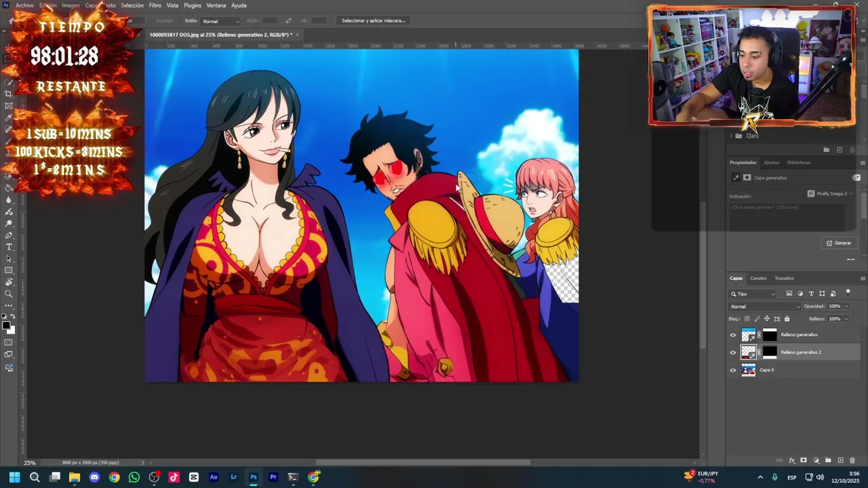Toggle lock position move icon
The image size is (868, 488).
tap(767, 319)
